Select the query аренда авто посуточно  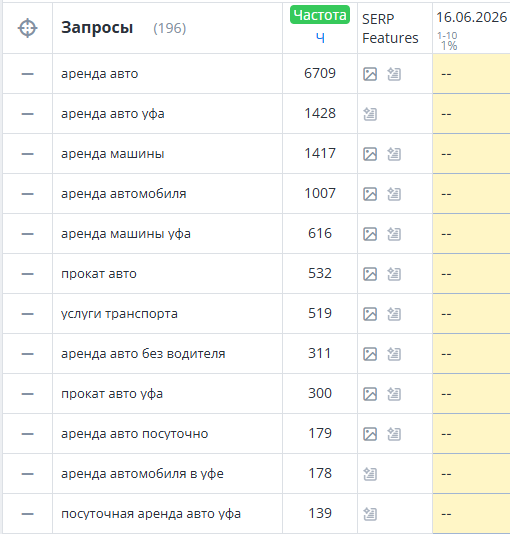pyautogui.click(x=134, y=434)
